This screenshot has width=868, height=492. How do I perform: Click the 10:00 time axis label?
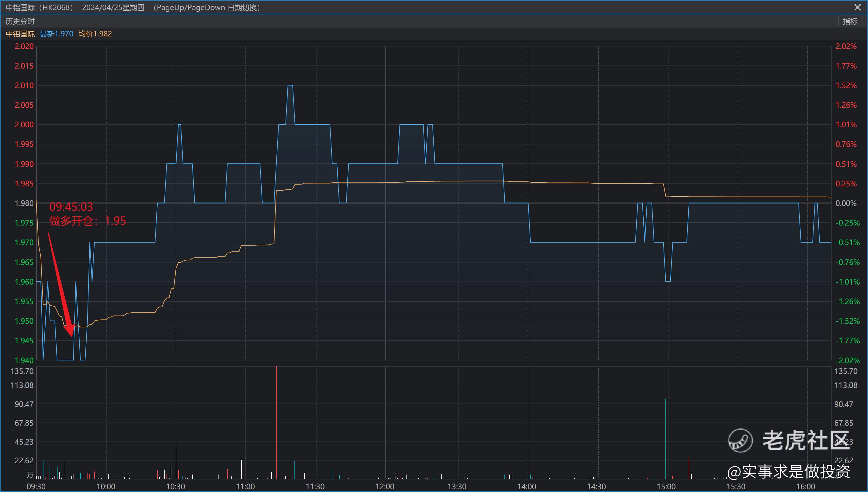[x=106, y=486]
